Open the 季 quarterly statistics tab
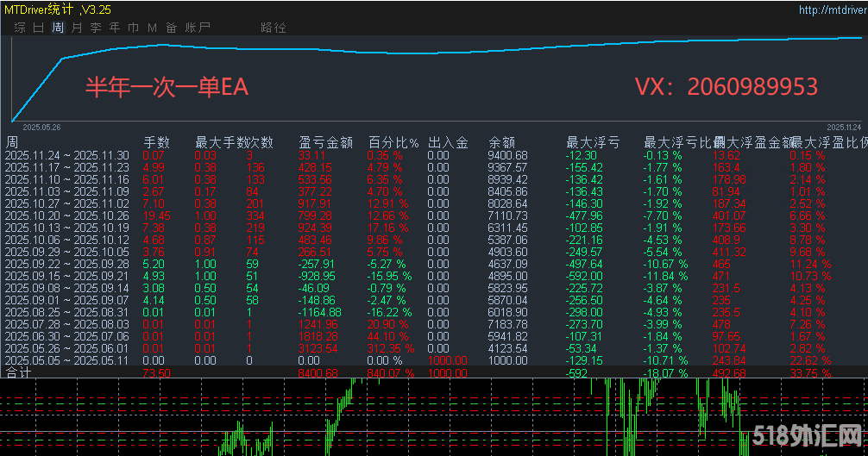The height and width of the screenshot is (456, 868). pos(96,28)
